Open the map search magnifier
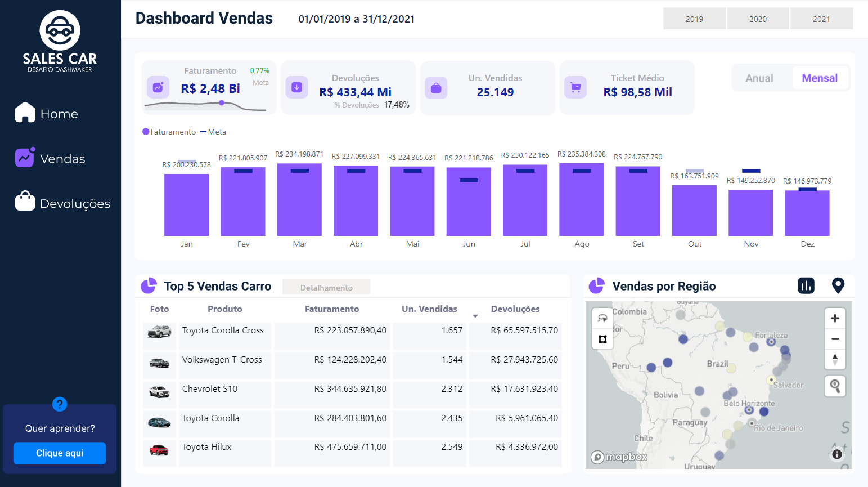Screen dimensions: 868x487 [x=835, y=386]
